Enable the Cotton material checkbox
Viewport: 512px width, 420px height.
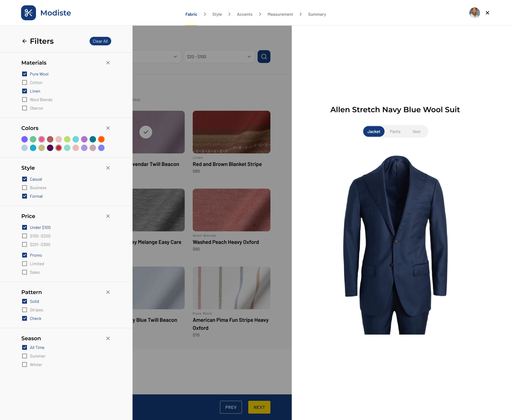pyautogui.click(x=25, y=82)
